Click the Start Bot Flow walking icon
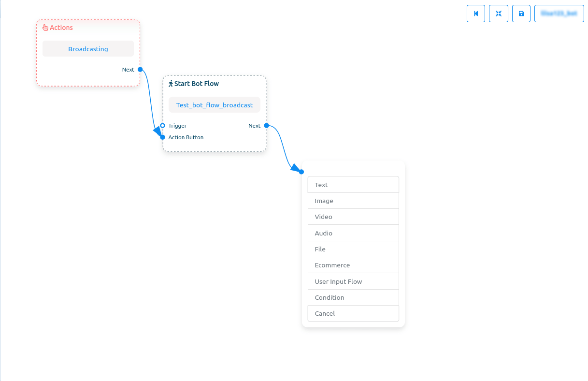Viewport: 588px width, 381px height. pyautogui.click(x=171, y=84)
